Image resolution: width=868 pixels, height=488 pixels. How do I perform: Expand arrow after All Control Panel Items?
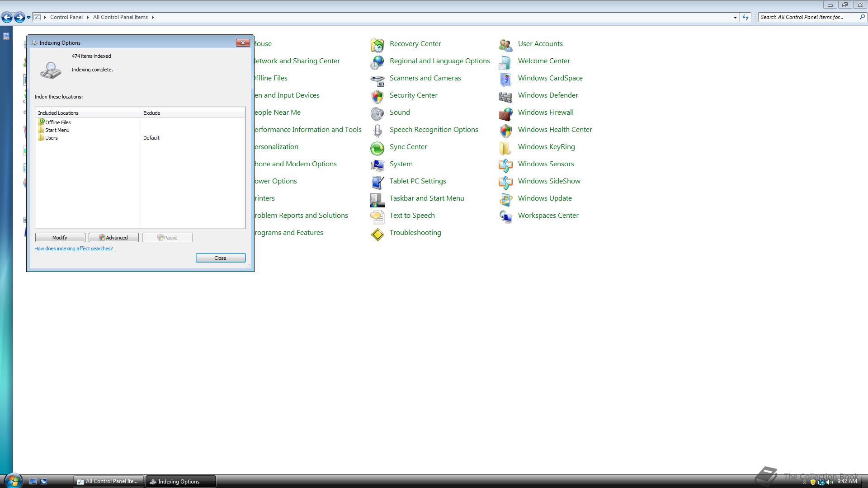click(x=153, y=17)
